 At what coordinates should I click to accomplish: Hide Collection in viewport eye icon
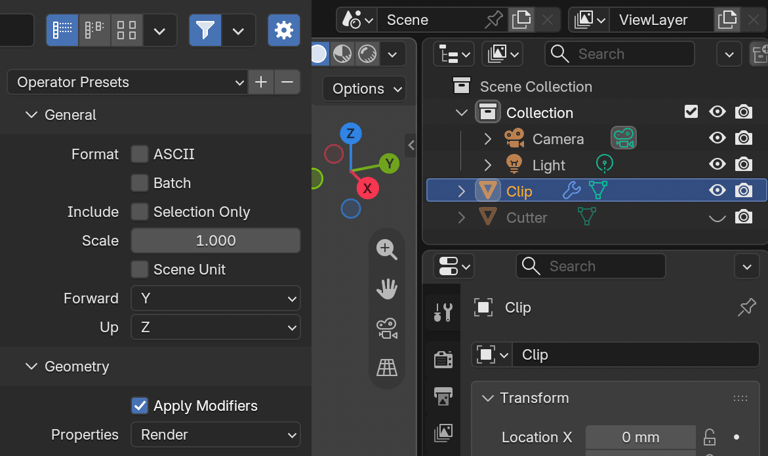(717, 112)
